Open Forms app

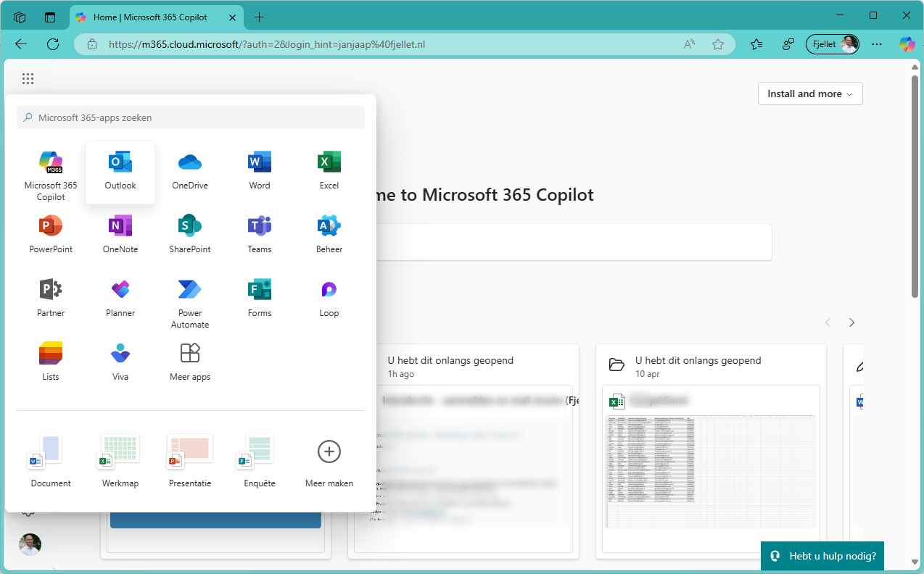pos(260,299)
